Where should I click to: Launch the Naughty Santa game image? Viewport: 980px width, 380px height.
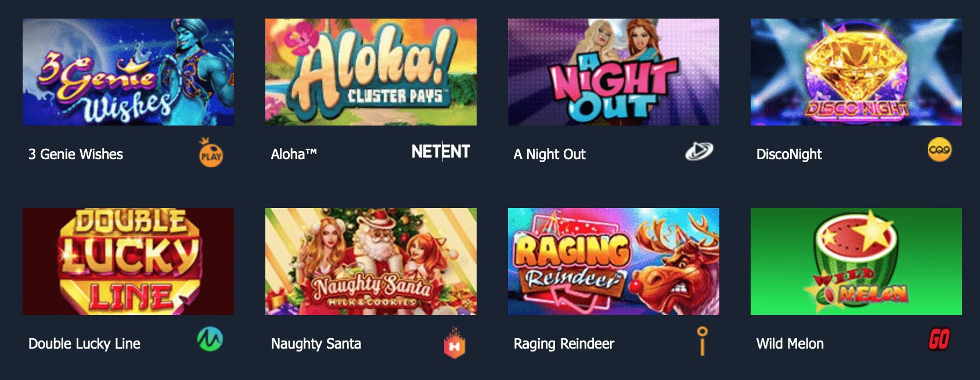coord(371,261)
